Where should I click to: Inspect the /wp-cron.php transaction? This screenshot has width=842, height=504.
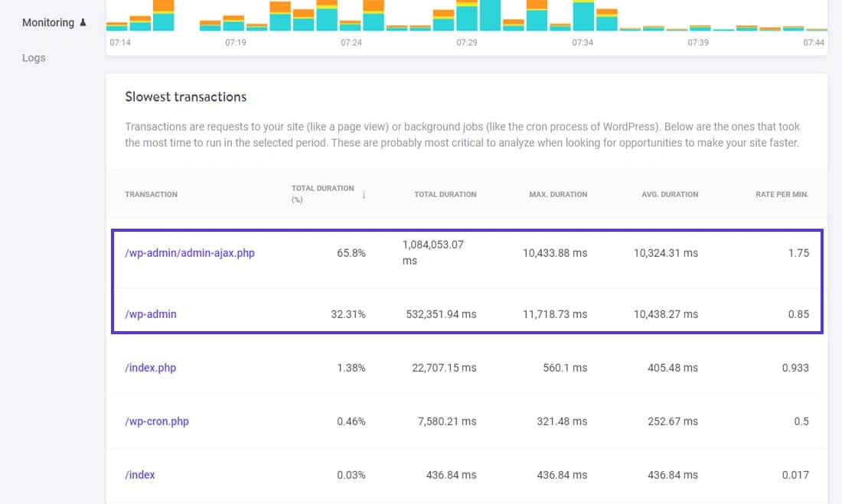point(156,421)
